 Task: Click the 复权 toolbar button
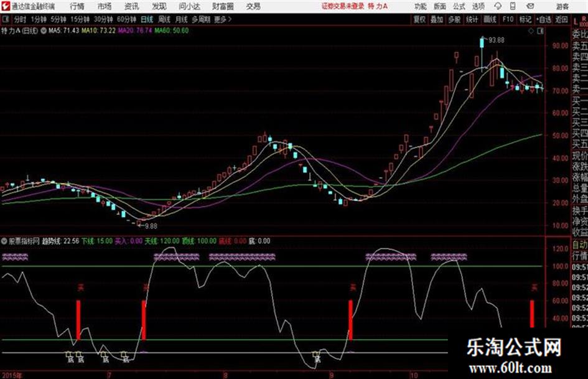click(419, 19)
